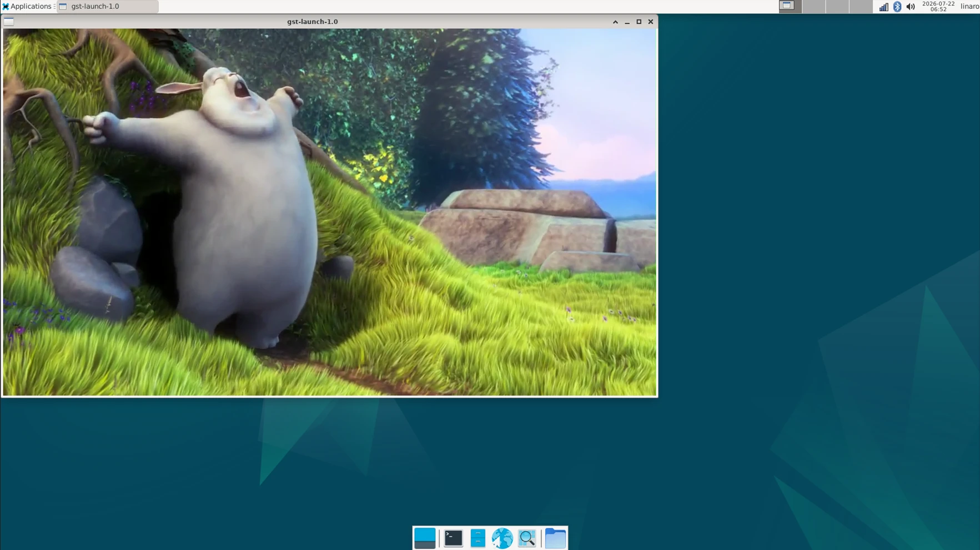Open the home folder icon in dock
980x550 pixels.
pos(555,538)
